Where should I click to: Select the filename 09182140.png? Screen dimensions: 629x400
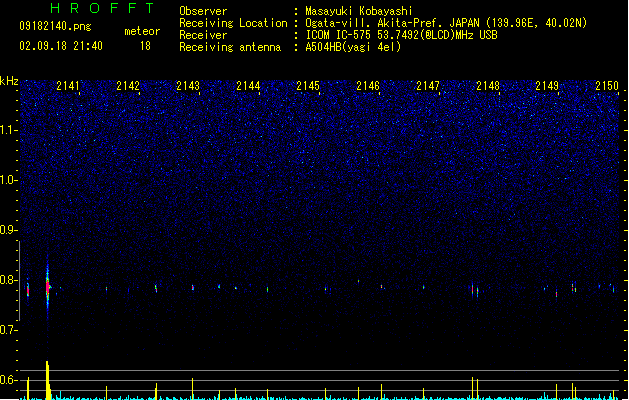pyautogui.click(x=55, y=27)
